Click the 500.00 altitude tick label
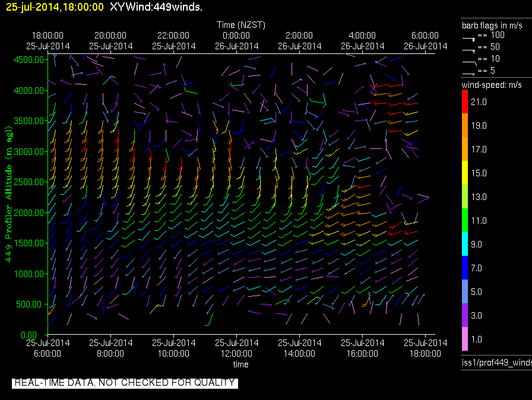Image resolution: width=532 pixels, height=400 pixels. tap(30, 304)
